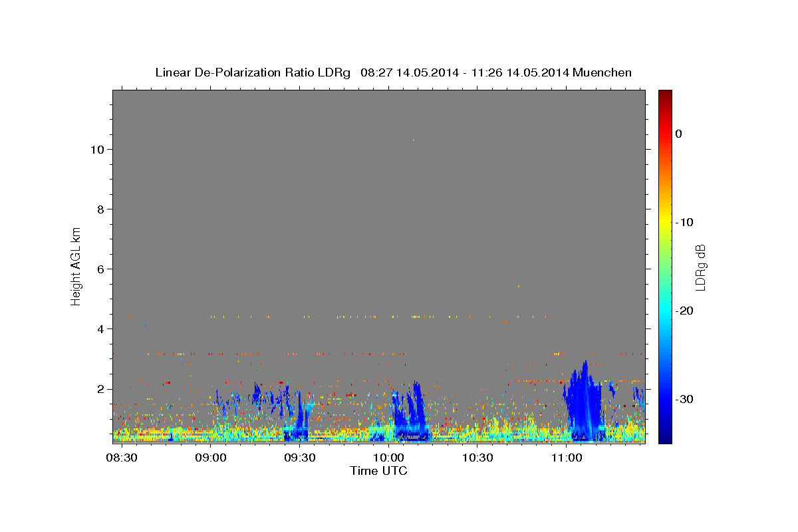Click the colorbar value '-10'
This screenshot has height=532, width=798.
tap(684, 222)
